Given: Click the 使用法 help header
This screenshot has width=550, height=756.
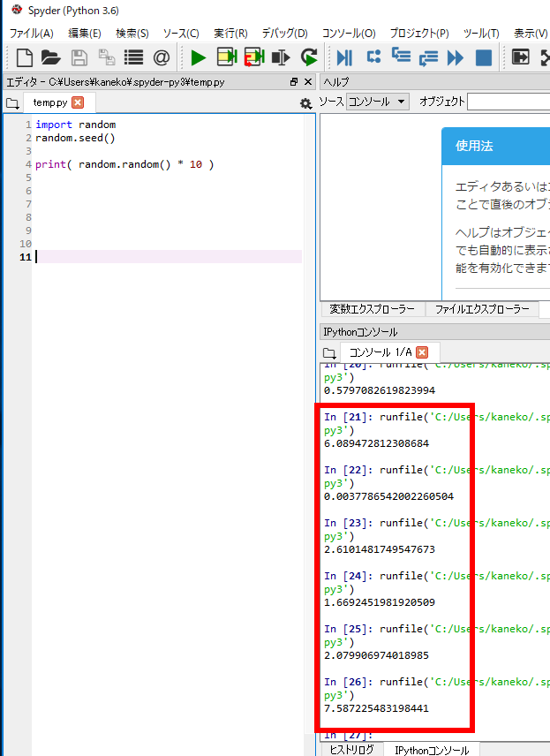Looking at the screenshot, I should click(x=474, y=146).
